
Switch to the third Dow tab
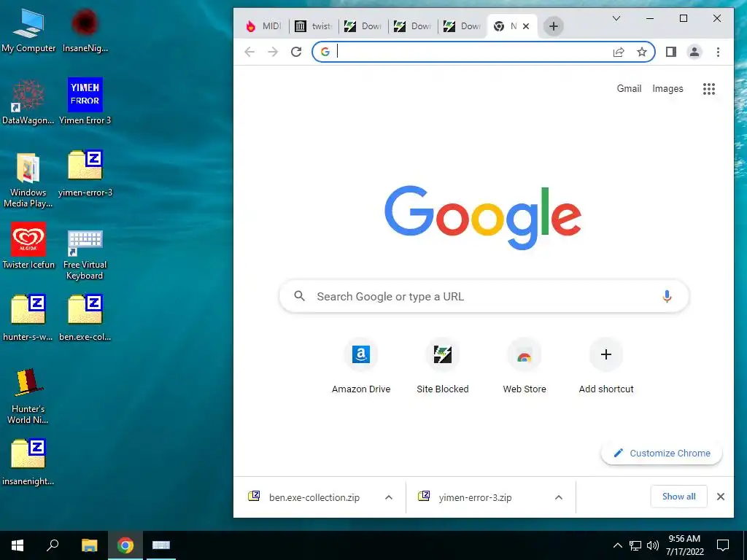click(x=462, y=26)
